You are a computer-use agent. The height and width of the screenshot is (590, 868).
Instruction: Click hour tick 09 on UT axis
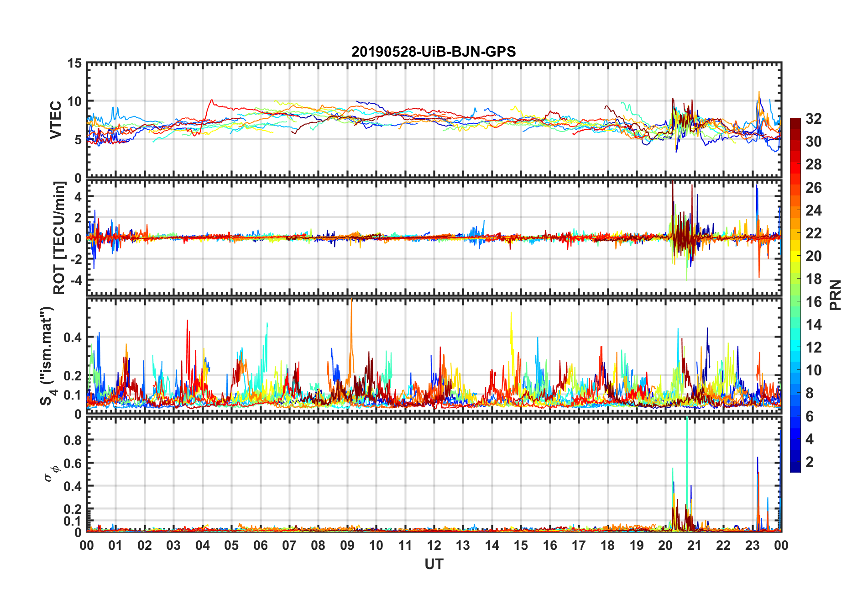click(x=347, y=545)
